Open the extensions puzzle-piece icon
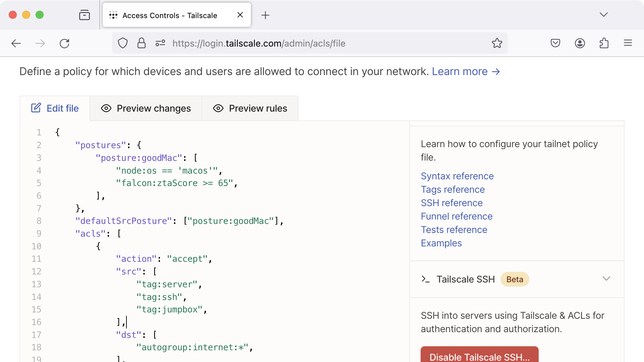Viewport: 644px width, 362px height. coord(604,43)
